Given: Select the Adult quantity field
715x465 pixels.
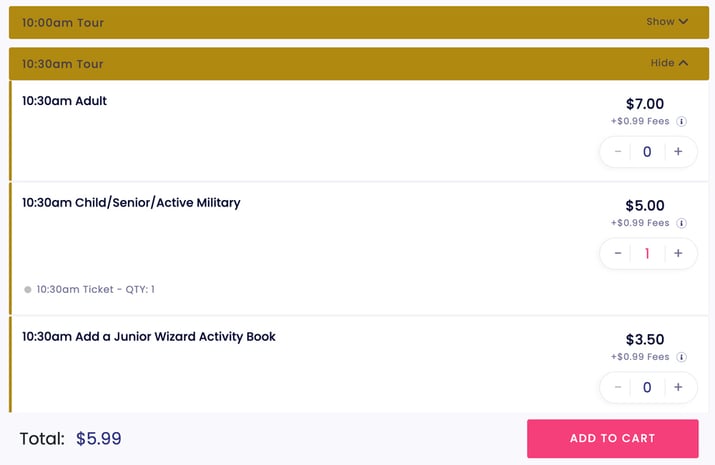Looking at the screenshot, I should [x=647, y=151].
